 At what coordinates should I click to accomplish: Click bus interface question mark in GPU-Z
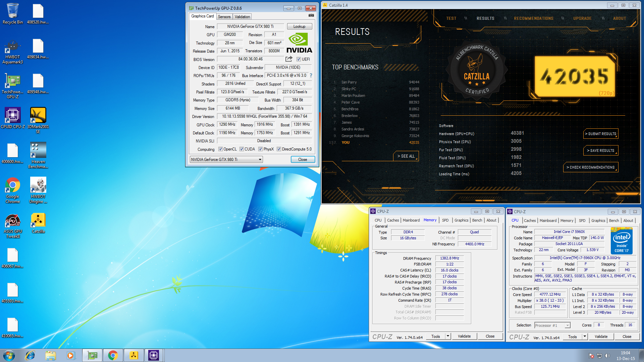[311, 75]
